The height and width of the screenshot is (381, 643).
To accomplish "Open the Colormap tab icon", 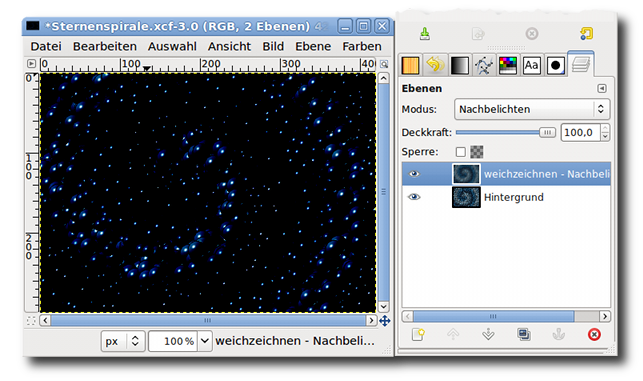I will pyautogui.click(x=508, y=65).
